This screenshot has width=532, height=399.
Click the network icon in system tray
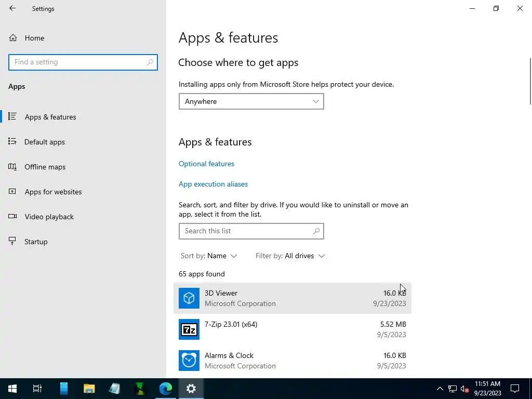[x=453, y=389]
